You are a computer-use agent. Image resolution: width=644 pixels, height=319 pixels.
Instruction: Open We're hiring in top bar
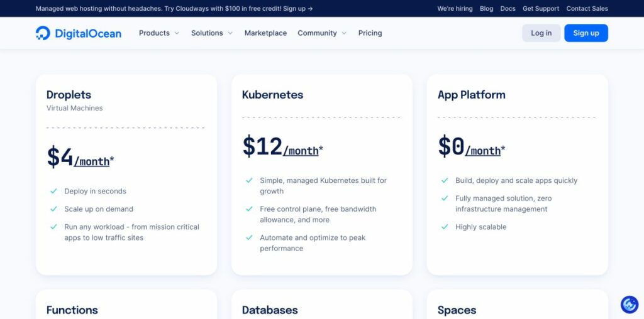point(455,9)
